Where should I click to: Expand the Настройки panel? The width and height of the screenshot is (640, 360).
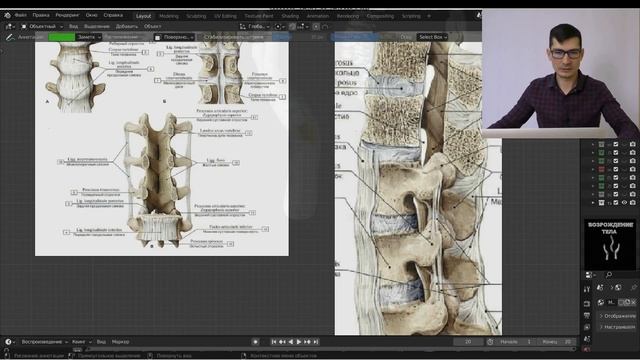617,327
